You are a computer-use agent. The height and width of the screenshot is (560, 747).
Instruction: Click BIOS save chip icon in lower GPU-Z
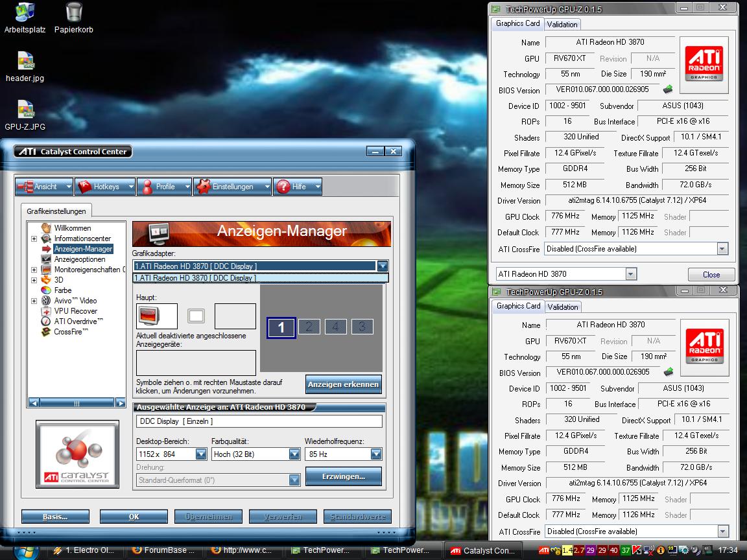pyautogui.click(x=669, y=371)
